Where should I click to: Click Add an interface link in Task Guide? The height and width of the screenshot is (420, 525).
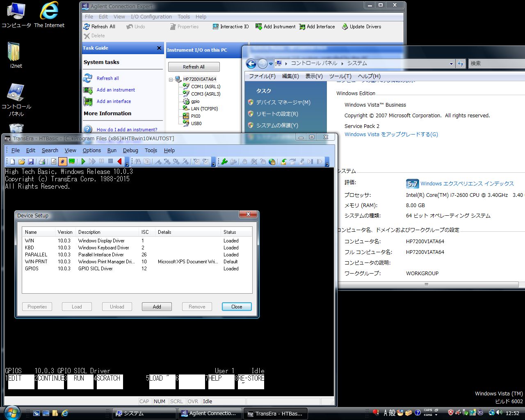114,101
